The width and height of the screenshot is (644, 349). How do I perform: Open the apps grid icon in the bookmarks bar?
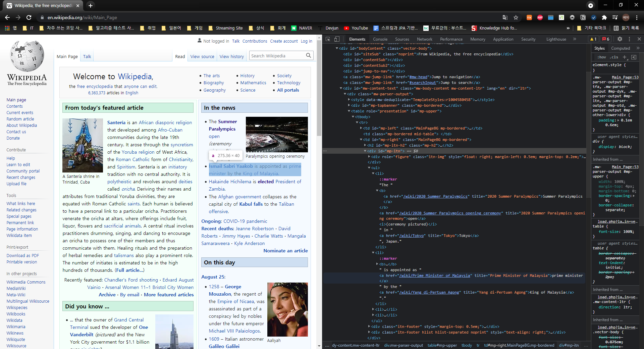7,28
